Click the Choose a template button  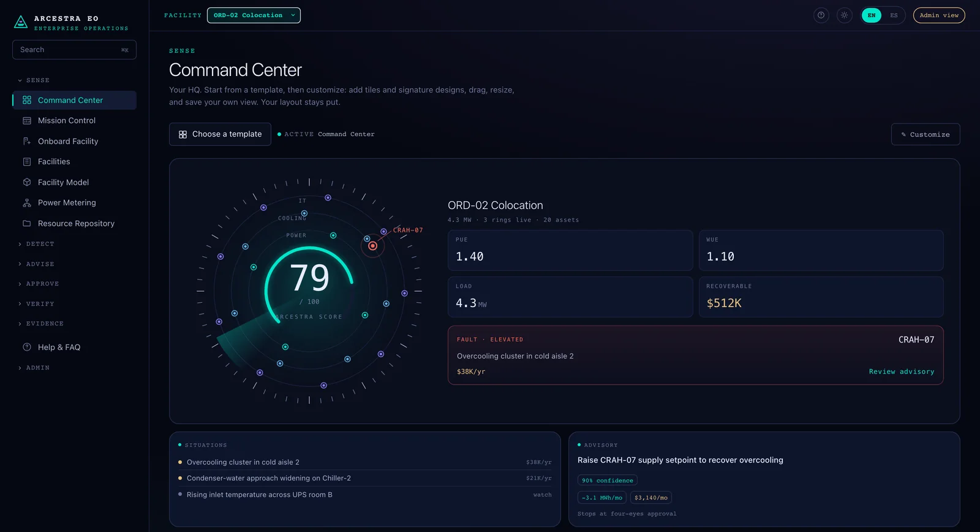click(220, 134)
